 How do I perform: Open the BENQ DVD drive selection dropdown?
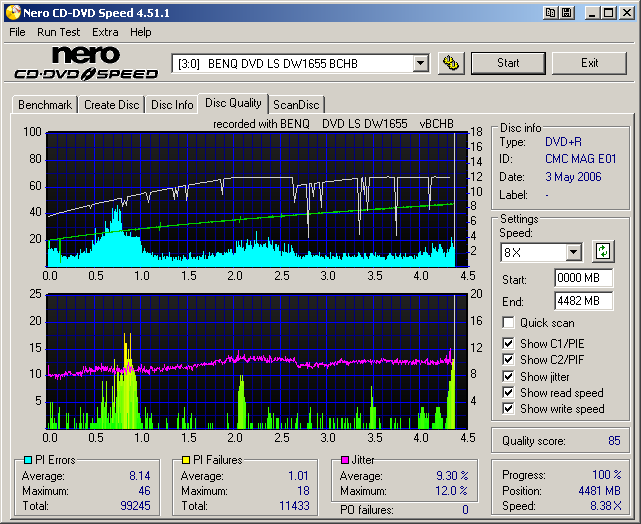tap(420, 63)
